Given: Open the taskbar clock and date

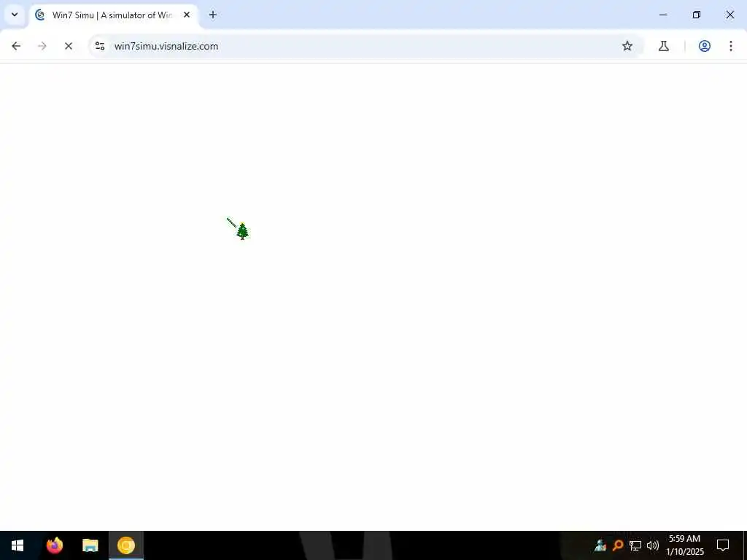Looking at the screenshot, I should [x=684, y=545].
